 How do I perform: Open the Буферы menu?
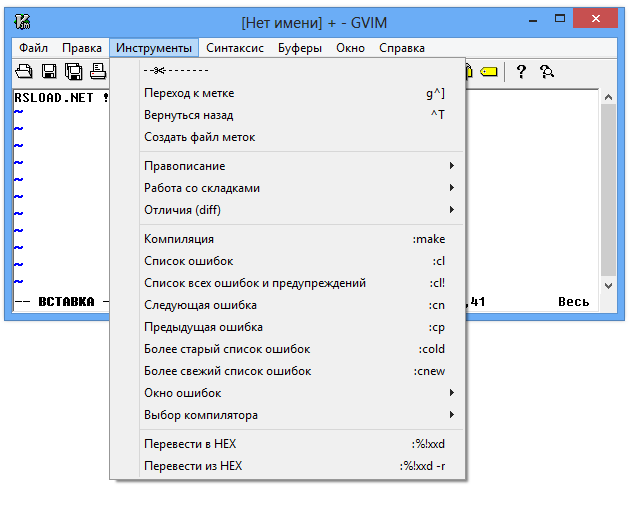coord(299,48)
